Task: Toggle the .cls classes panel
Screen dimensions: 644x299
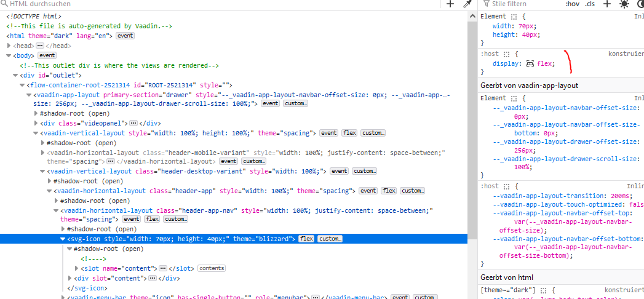Action: (x=590, y=4)
